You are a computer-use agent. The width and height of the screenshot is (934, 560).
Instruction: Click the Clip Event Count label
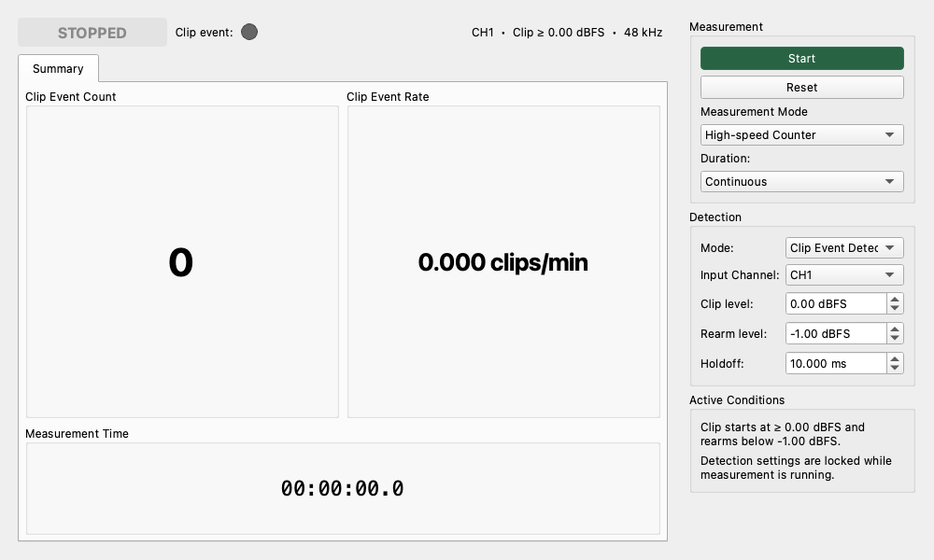pos(70,96)
